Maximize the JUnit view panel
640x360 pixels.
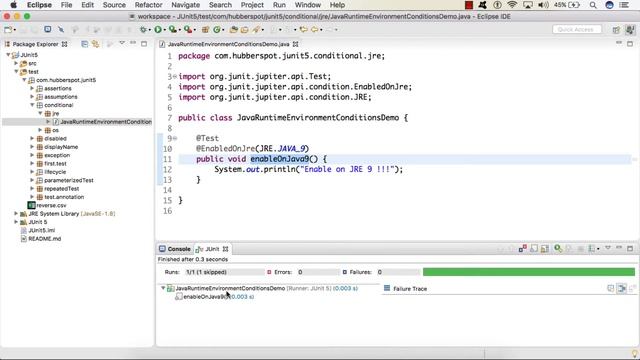[x=630, y=248]
